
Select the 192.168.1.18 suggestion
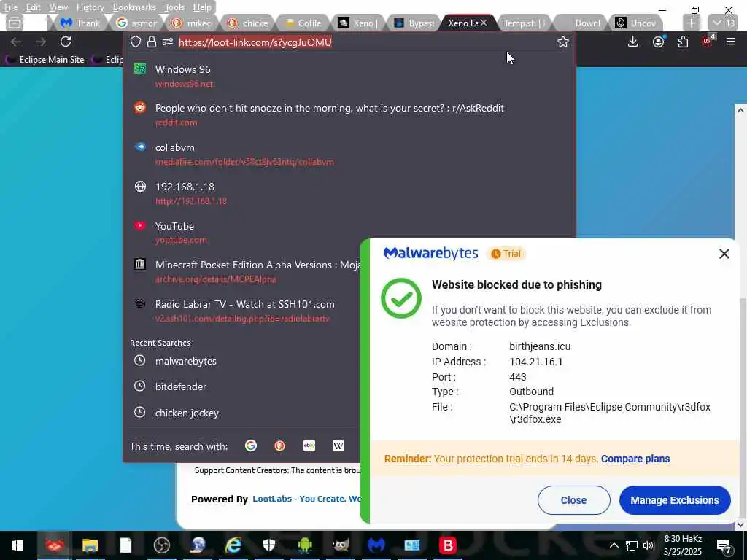pos(349,193)
